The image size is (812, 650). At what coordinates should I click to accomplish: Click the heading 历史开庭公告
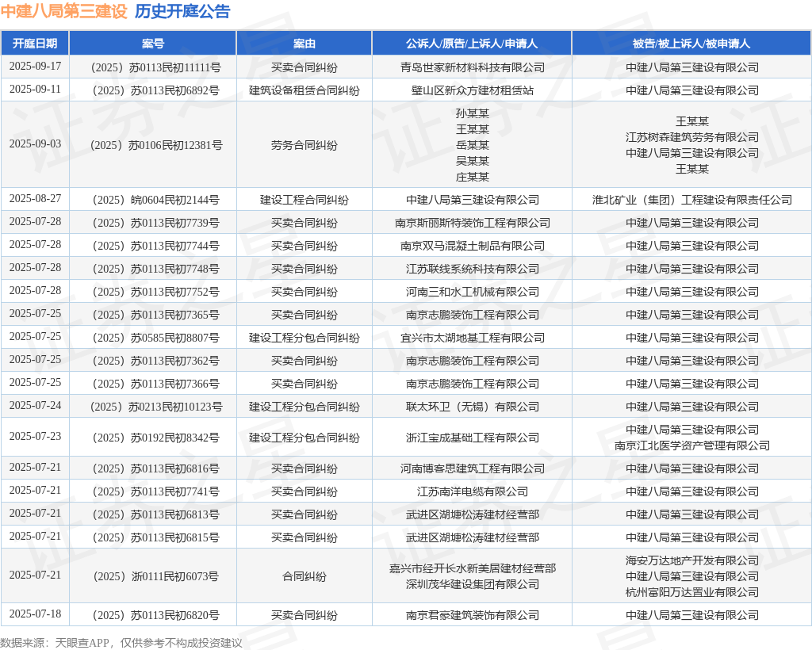pos(182,11)
